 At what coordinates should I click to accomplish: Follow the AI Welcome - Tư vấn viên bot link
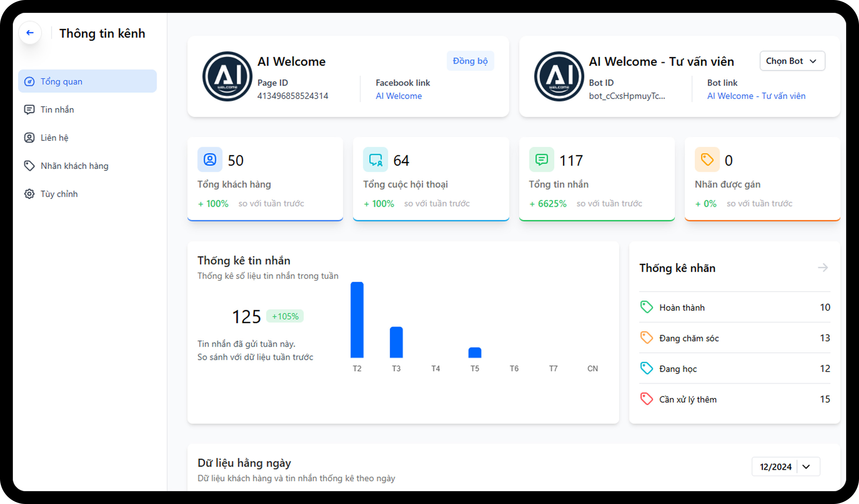coord(756,96)
